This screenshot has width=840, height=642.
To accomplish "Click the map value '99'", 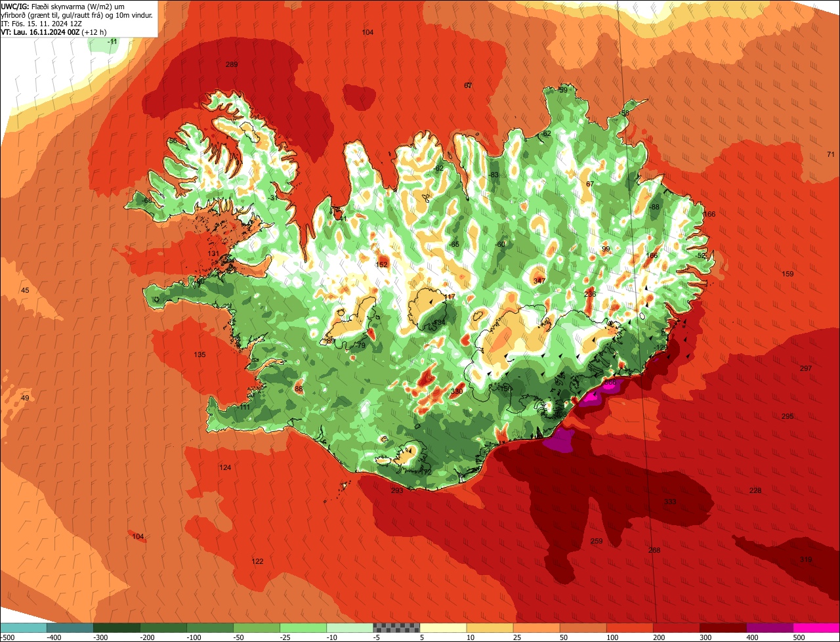I will click(606, 249).
